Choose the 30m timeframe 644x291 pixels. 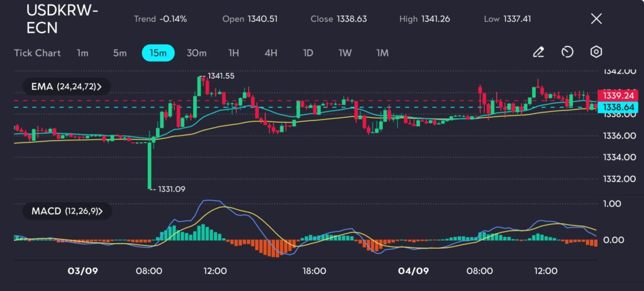pos(196,53)
